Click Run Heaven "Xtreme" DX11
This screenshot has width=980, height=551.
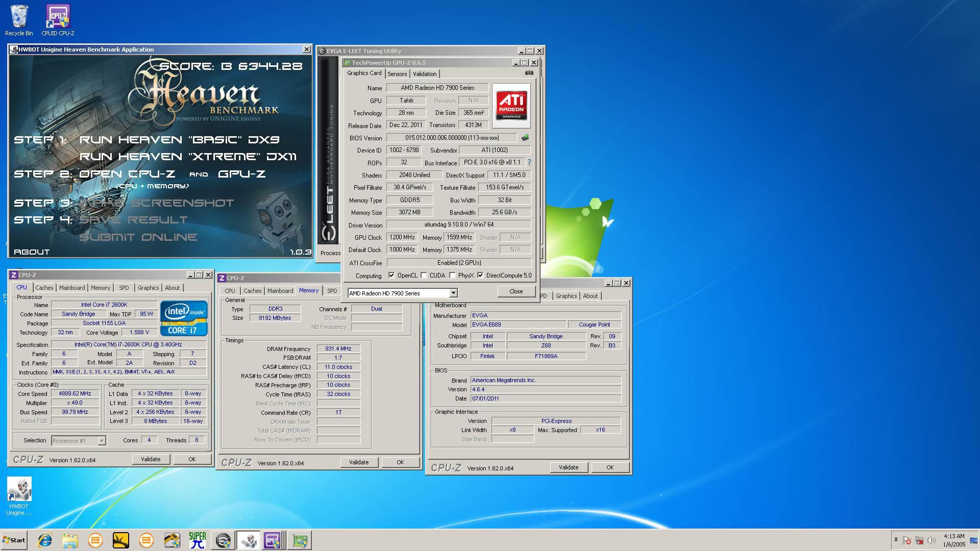pyautogui.click(x=188, y=157)
